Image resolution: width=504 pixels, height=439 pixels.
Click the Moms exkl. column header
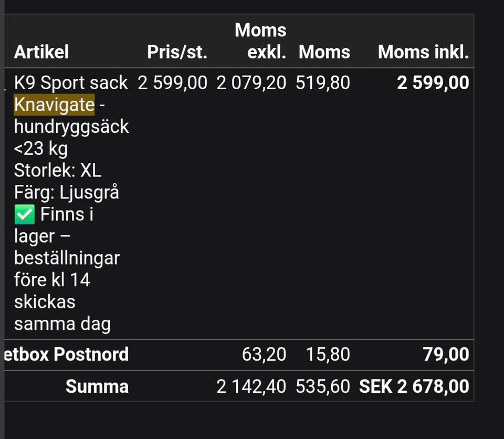click(x=260, y=41)
